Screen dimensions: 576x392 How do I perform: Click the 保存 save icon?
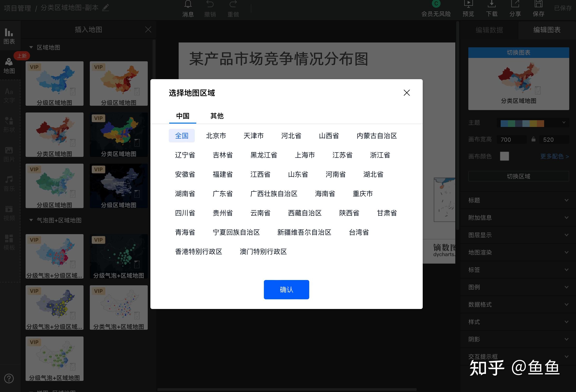(539, 4)
